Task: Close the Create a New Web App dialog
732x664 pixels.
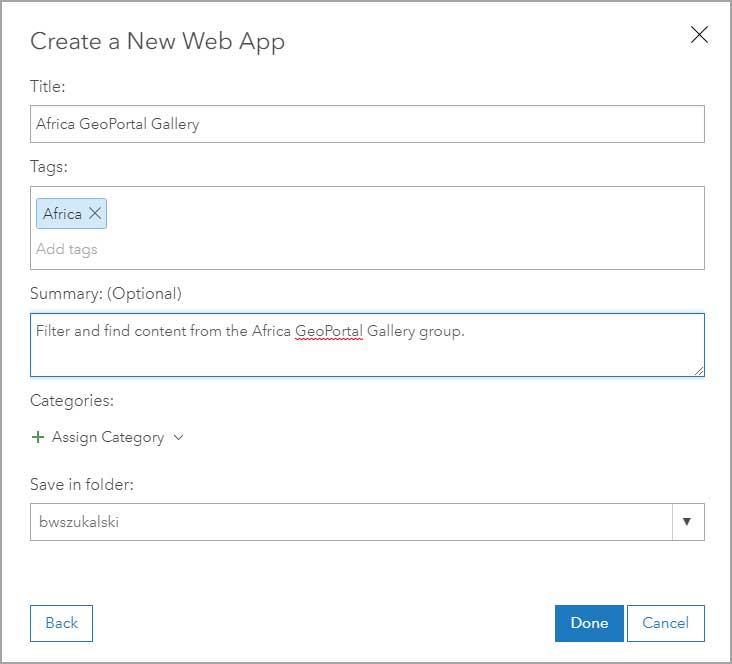Action: click(699, 35)
